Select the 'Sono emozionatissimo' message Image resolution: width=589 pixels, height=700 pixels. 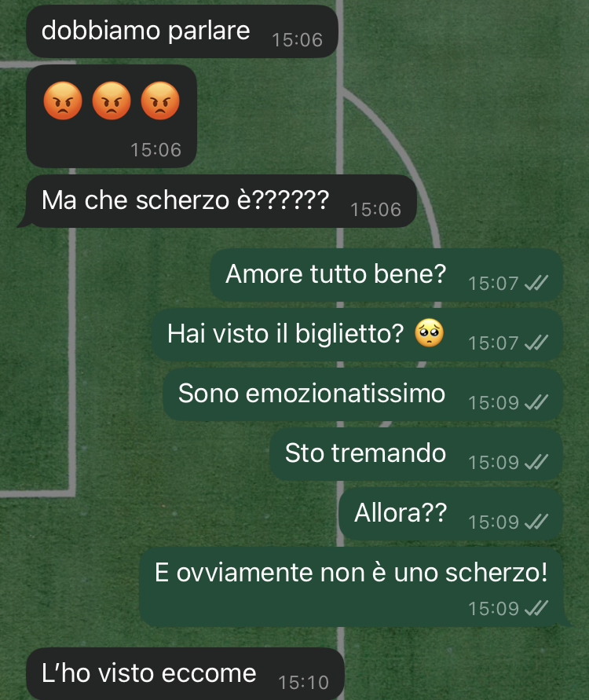click(x=362, y=394)
